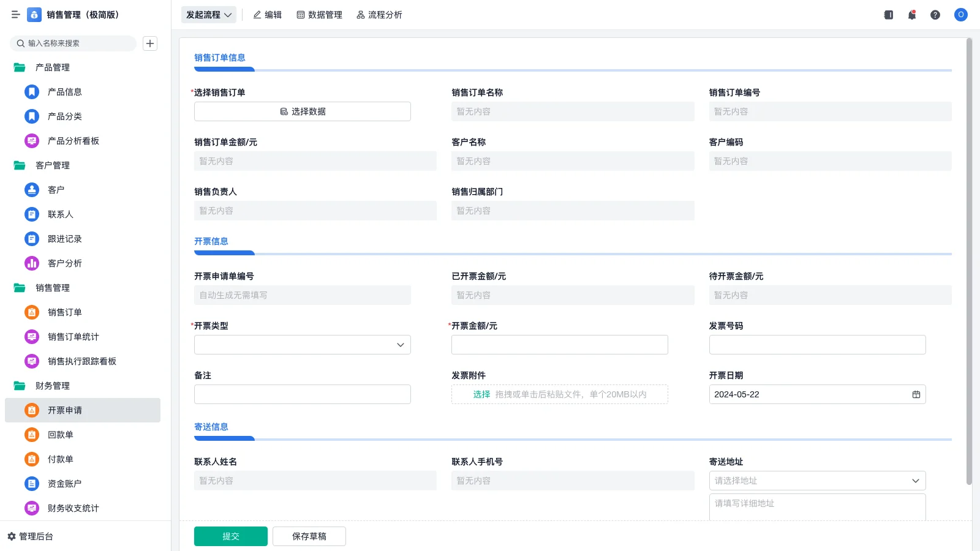Open the calendar picker for 开票日期
The height and width of the screenshot is (551, 980).
(916, 394)
